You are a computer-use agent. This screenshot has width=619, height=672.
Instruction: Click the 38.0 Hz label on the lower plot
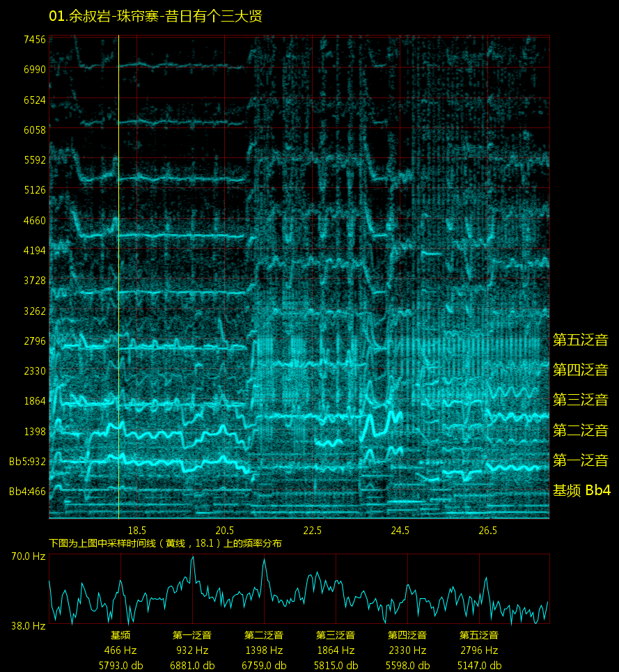(29, 626)
